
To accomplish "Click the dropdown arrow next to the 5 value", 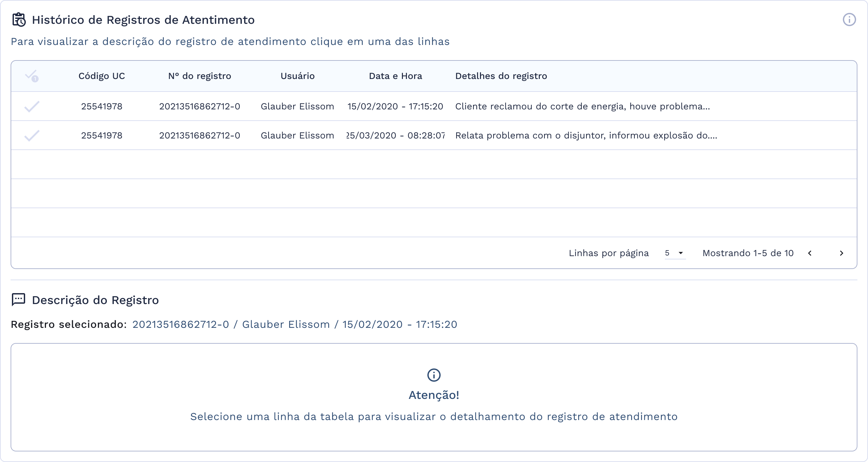I will tap(681, 253).
